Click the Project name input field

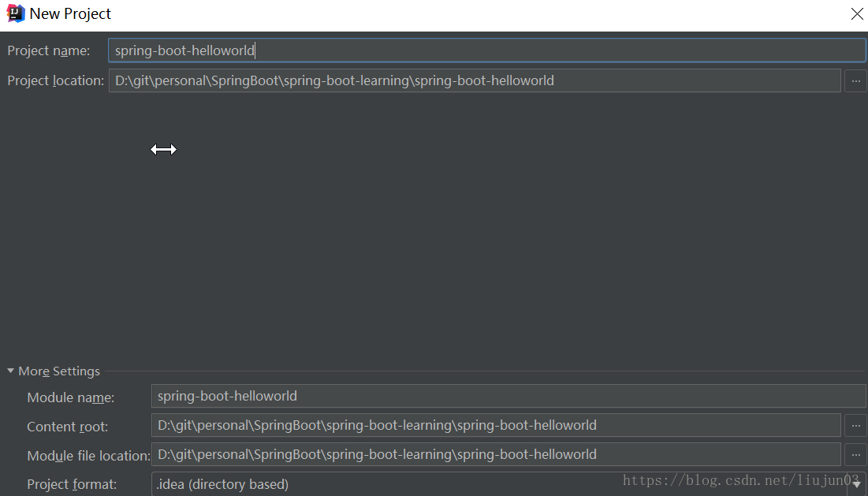[x=487, y=50]
